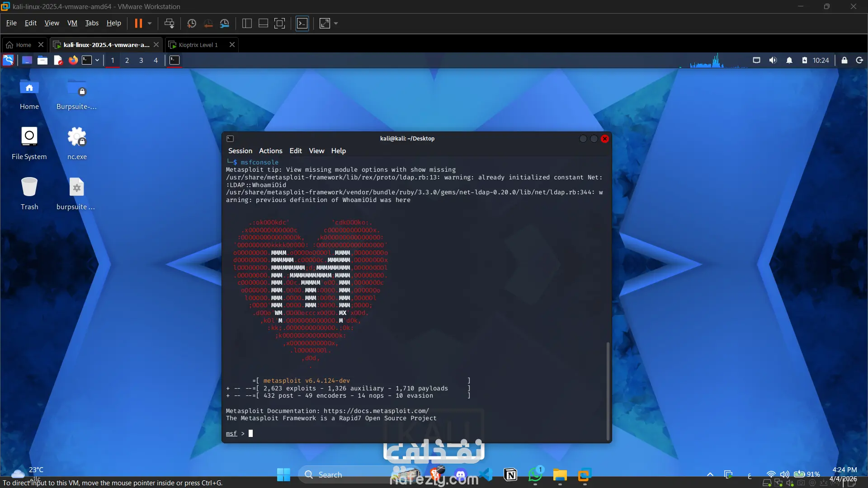Toggle VMware console view button

click(x=302, y=23)
